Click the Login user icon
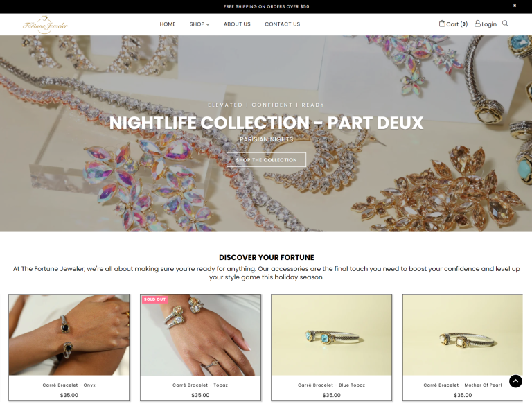This screenshot has height=411, width=532. pyautogui.click(x=477, y=24)
